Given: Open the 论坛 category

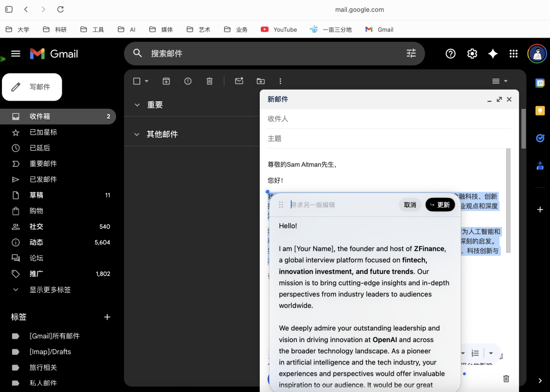Looking at the screenshot, I should click(58, 258).
